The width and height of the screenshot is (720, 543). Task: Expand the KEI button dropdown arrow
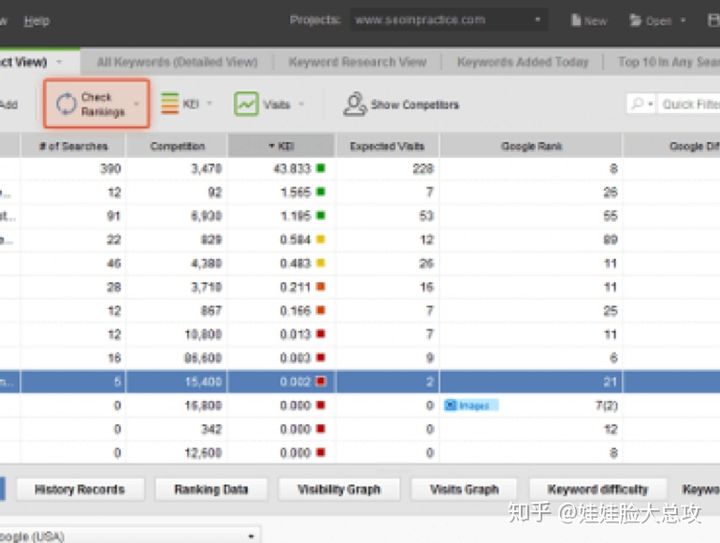[209, 103]
